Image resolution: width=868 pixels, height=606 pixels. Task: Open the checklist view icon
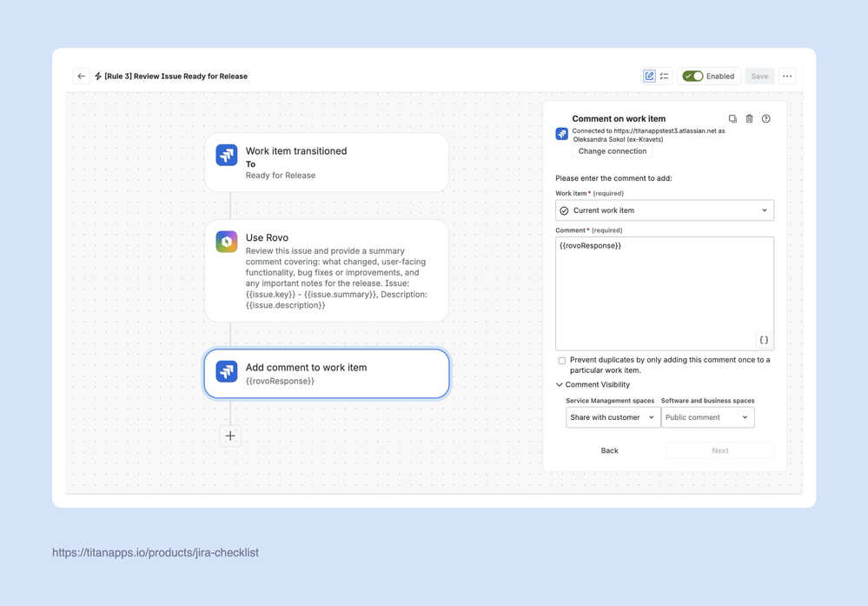(x=665, y=76)
